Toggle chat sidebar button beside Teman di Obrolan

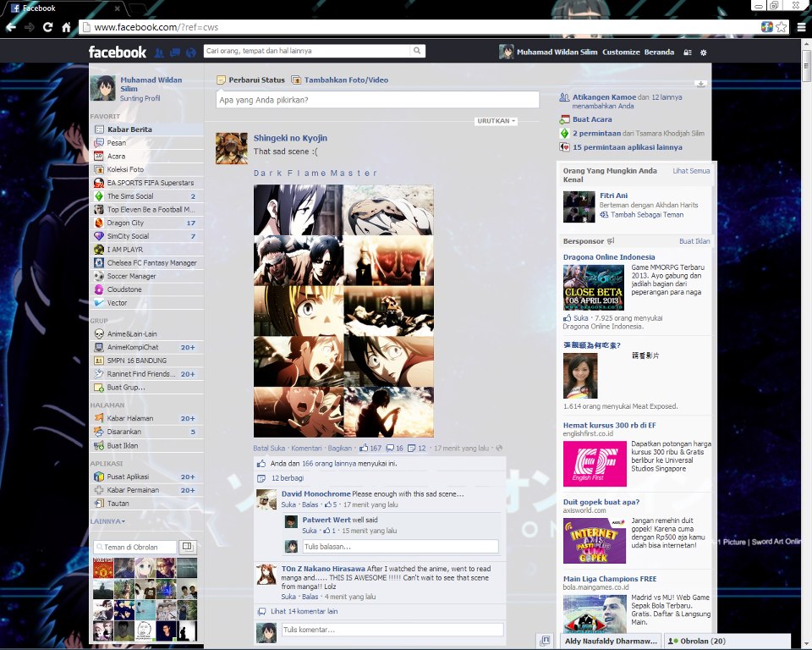pyautogui.click(x=188, y=547)
